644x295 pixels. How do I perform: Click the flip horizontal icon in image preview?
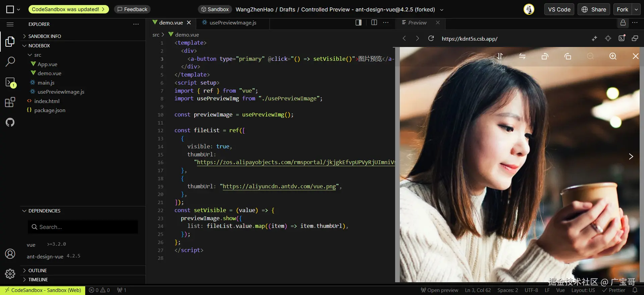tap(522, 56)
